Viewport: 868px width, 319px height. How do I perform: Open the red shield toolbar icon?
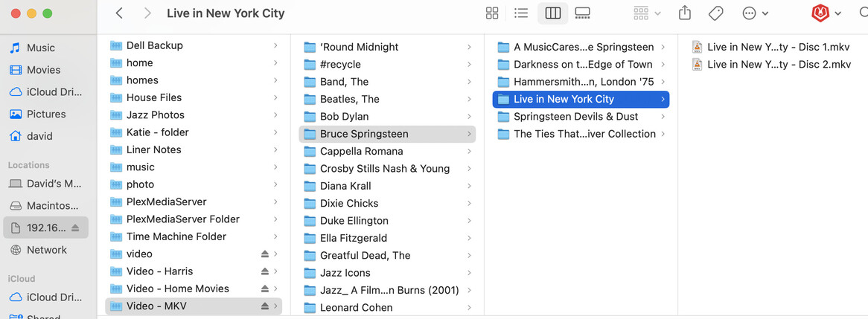click(820, 13)
